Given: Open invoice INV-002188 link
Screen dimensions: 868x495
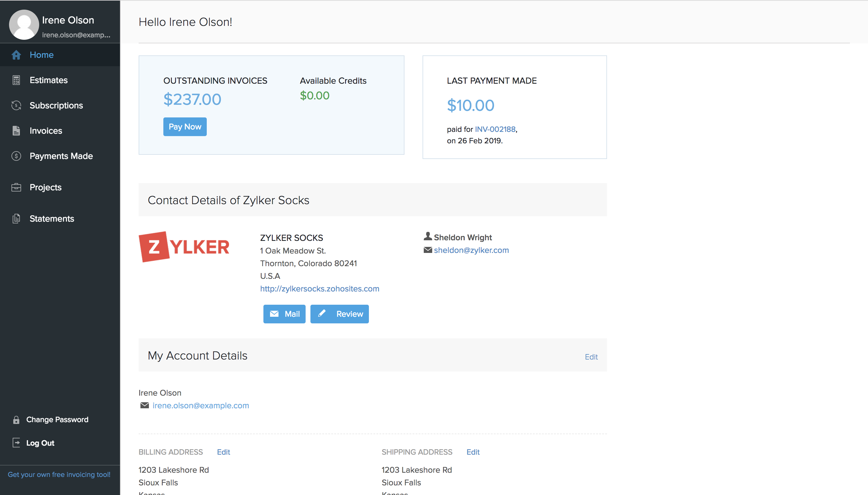Looking at the screenshot, I should [495, 129].
